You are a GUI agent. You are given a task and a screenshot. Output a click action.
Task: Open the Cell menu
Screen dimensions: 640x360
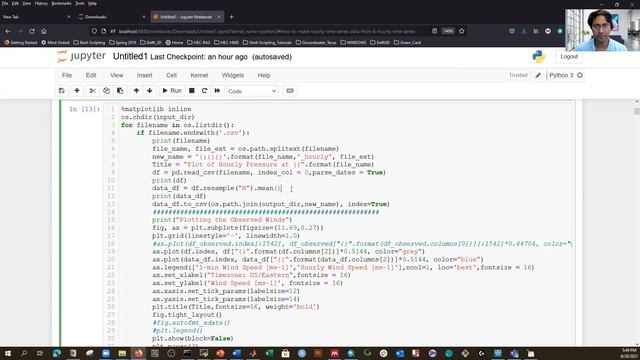pyautogui.click(x=171, y=76)
